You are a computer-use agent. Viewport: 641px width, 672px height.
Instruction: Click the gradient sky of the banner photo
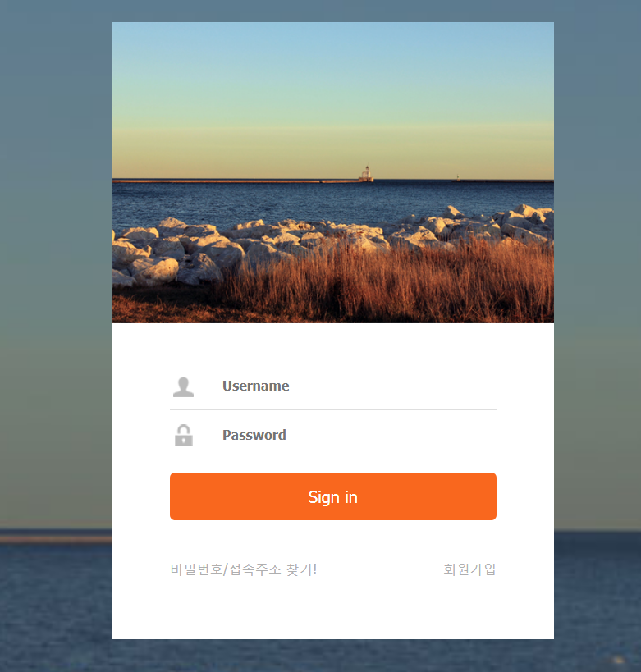pyautogui.click(x=333, y=94)
